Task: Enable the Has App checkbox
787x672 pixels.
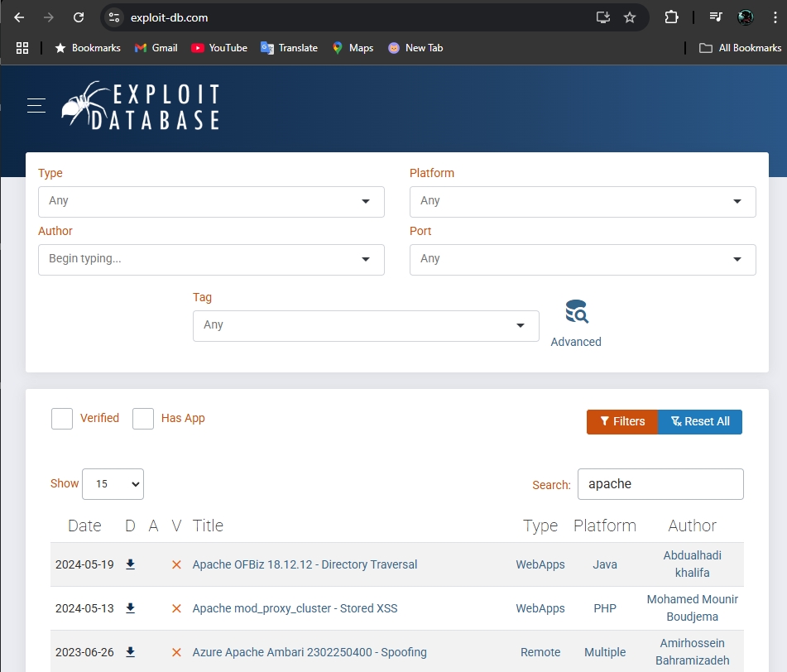Action: (143, 419)
